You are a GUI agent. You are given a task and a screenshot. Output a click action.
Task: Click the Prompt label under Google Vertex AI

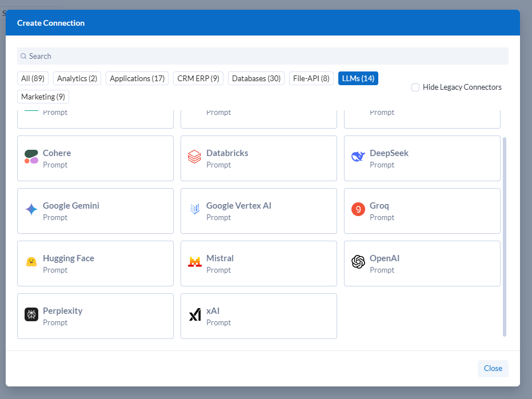(x=218, y=217)
